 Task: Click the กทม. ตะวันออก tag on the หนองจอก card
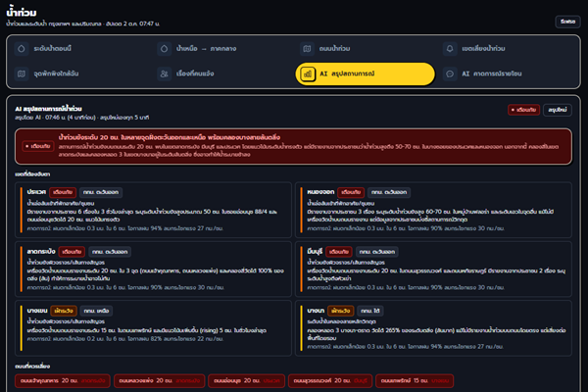point(389,192)
